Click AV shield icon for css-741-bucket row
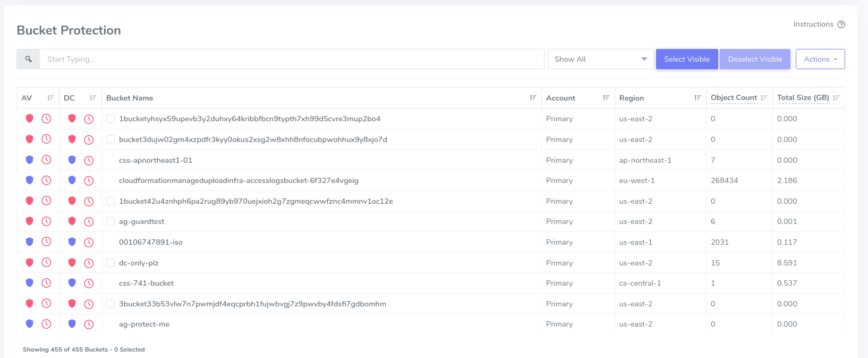Image resolution: width=868 pixels, height=358 pixels. coord(30,282)
